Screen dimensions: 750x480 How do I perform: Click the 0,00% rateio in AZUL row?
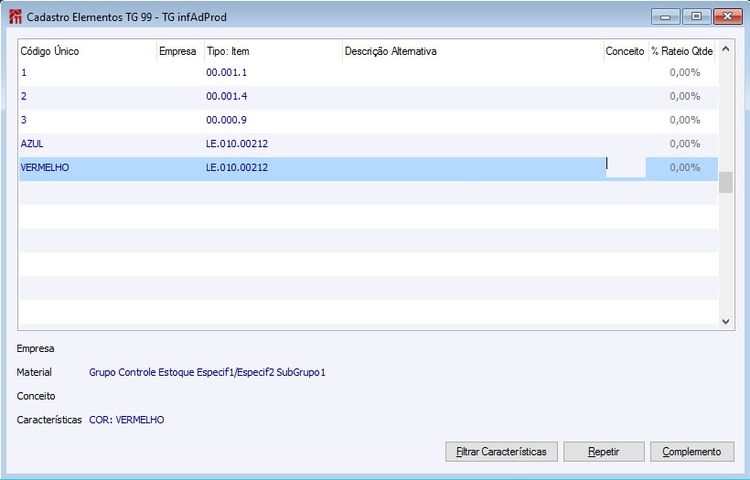click(x=685, y=144)
